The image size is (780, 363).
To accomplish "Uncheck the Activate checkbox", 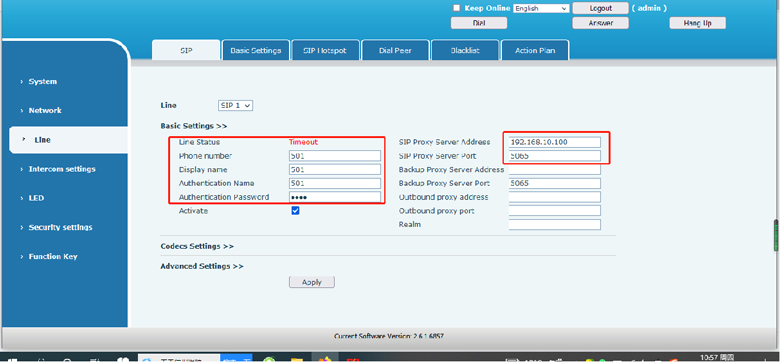I will 295,211.
